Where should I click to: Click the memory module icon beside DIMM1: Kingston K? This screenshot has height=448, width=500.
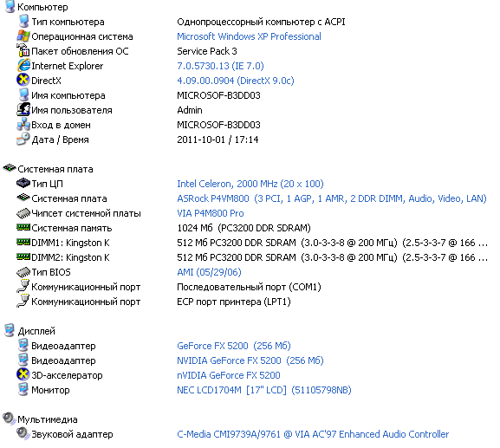point(23,242)
